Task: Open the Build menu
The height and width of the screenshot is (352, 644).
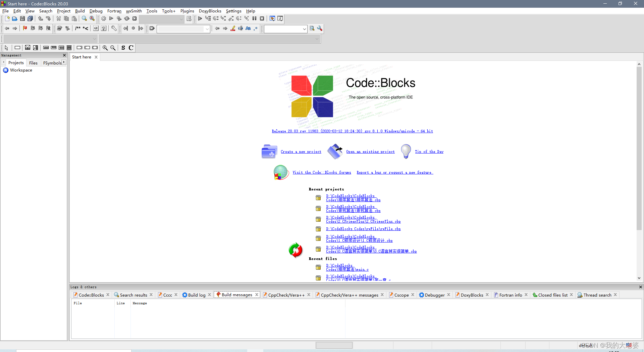Action: tap(80, 11)
